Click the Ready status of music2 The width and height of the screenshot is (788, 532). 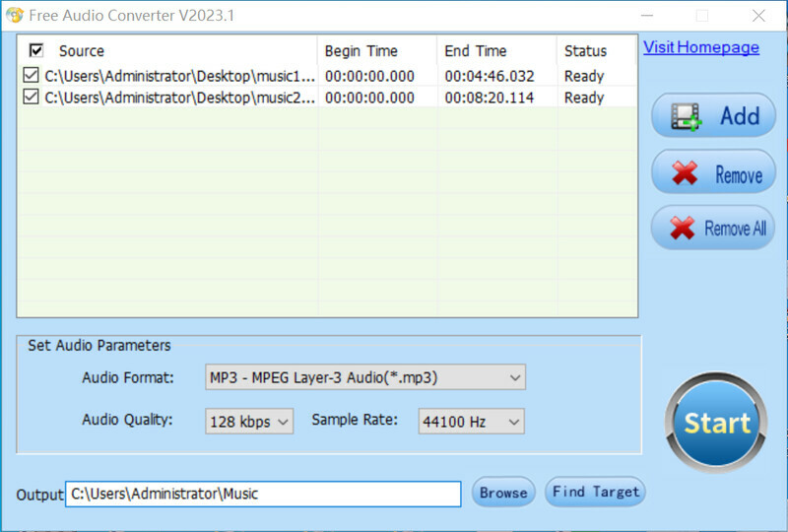click(584, 98)
